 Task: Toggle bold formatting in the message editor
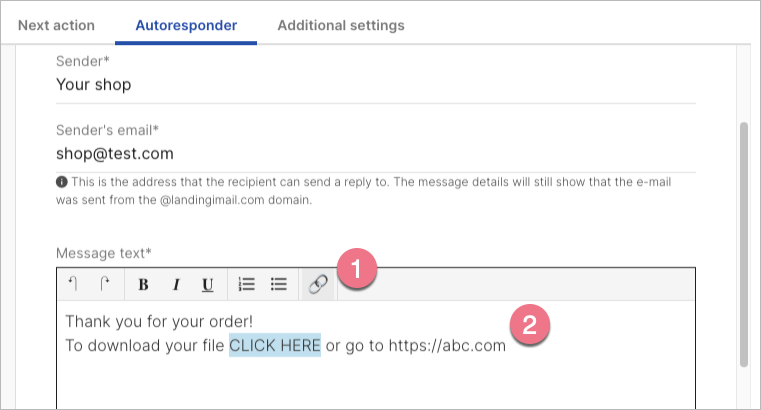pos(143,285)
